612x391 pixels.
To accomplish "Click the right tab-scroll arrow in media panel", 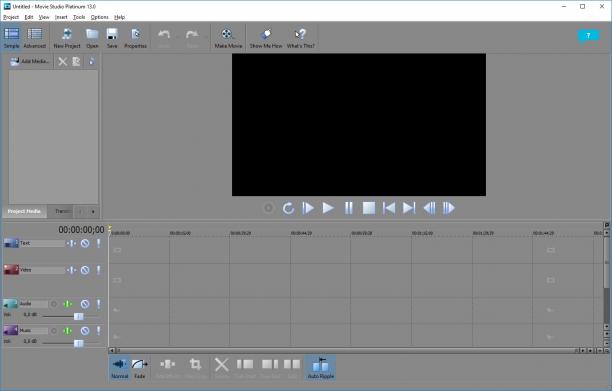I will coord(93,211).
